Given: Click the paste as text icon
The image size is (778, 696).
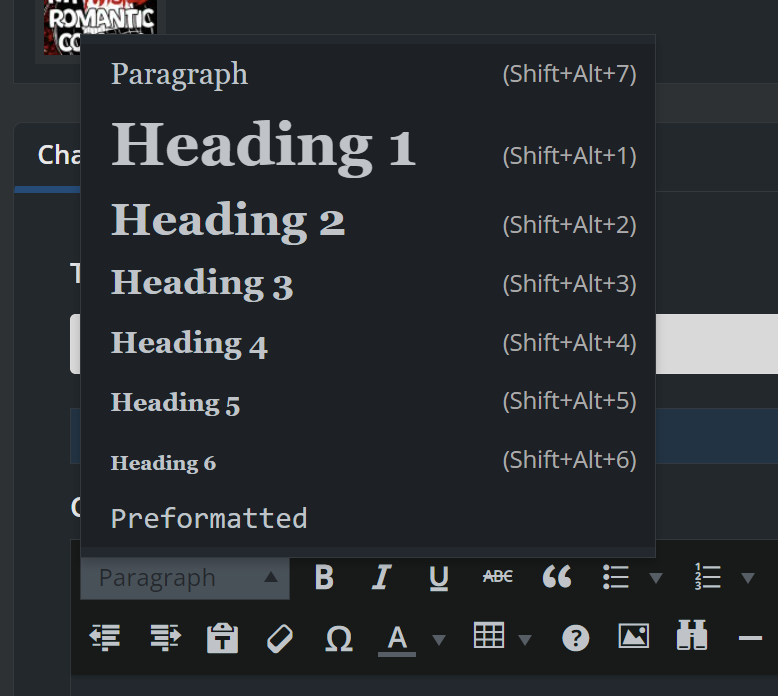Looking at the screenshot, I should [x=222, y=638].
